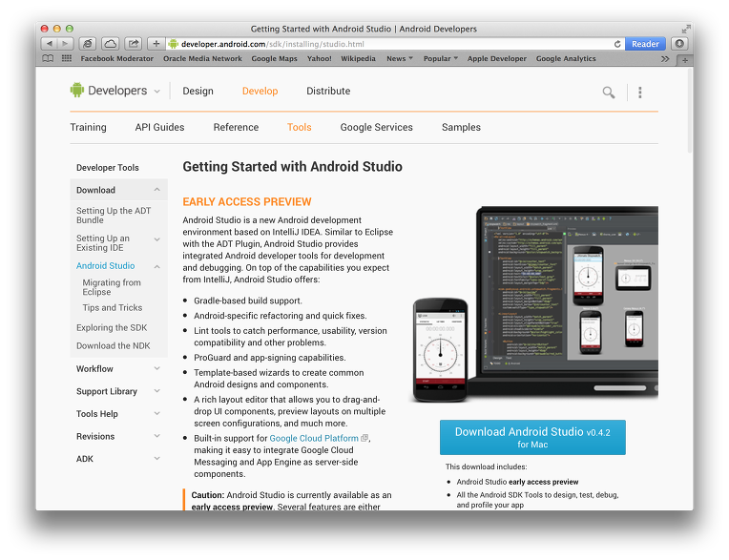Screen dimensions: 729x560
Task: Expand the Workflow sidebar section
Action: point(157,368)
